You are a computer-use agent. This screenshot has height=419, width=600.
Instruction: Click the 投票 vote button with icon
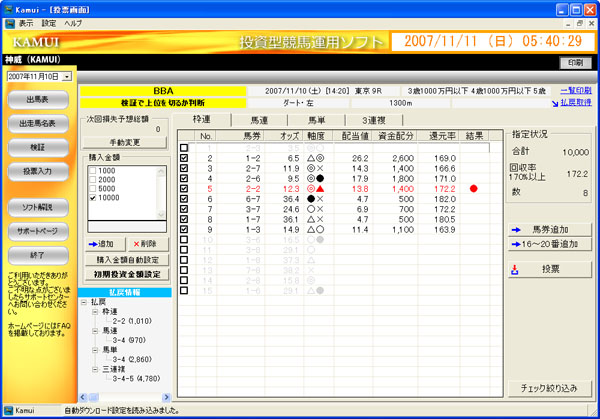pyautogui.click(x=549, y=269)
